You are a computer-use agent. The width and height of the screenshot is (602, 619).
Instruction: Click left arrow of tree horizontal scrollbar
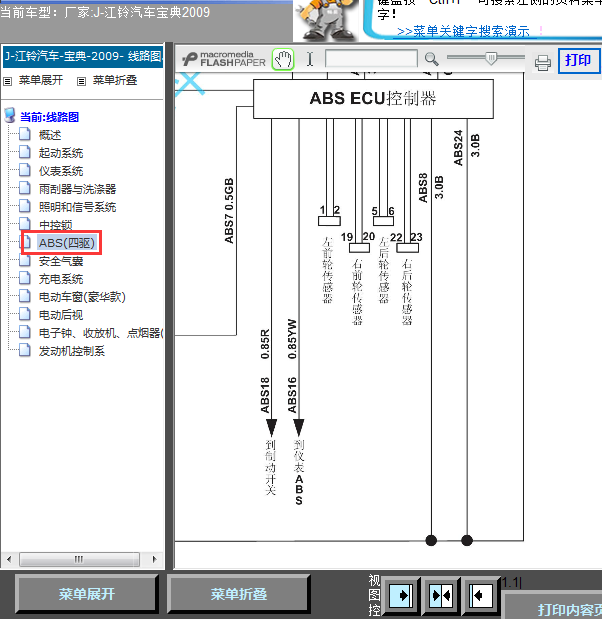tap(9, 559)
